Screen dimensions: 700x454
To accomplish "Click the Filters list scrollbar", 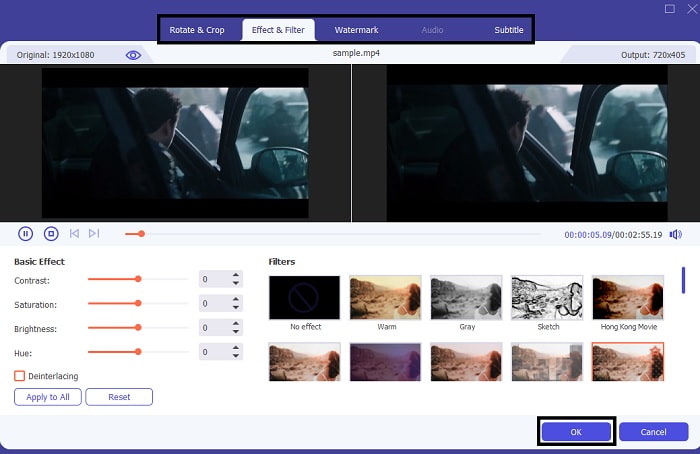I will click(x=683, y=280).
